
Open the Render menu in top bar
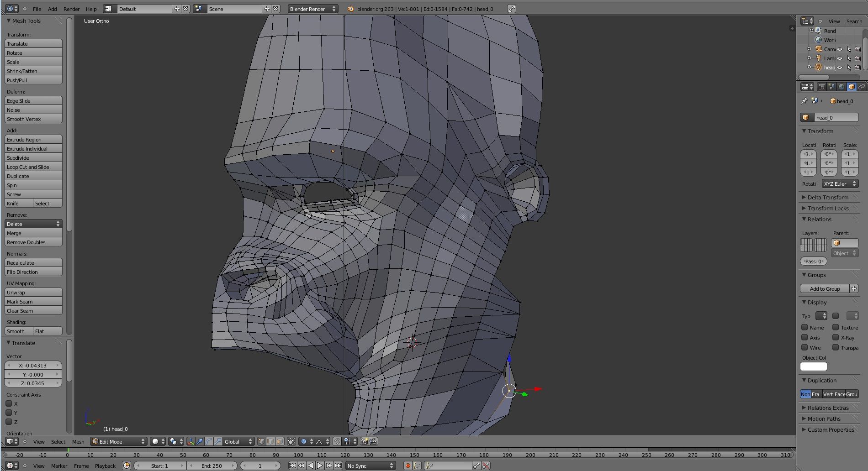[x=71, y=9]
